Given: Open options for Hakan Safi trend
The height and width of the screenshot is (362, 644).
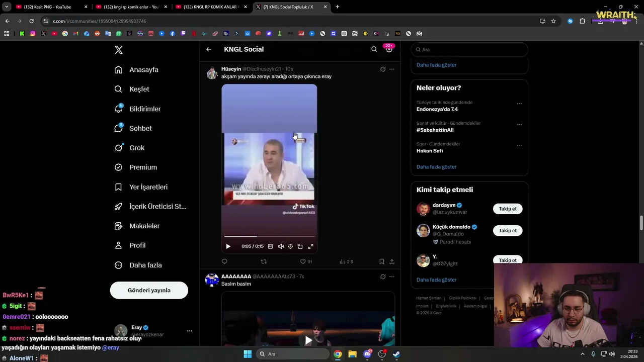Looking at the screenshot, I should coord(519,145).
